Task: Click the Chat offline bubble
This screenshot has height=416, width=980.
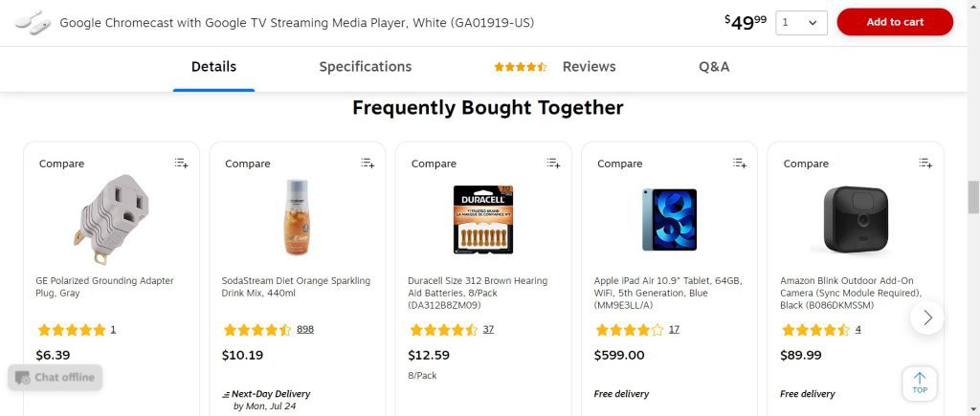Action: click(x=55, y=377)
